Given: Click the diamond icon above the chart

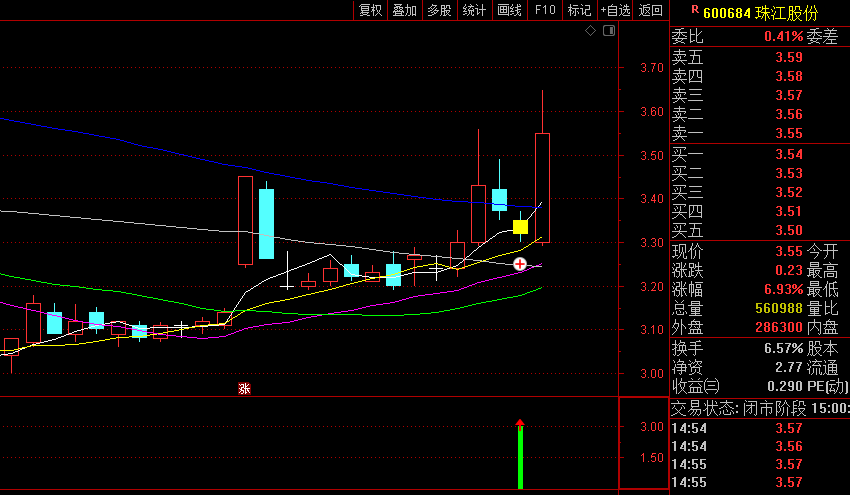Looking at the screenshot, I should pos(590,31).
